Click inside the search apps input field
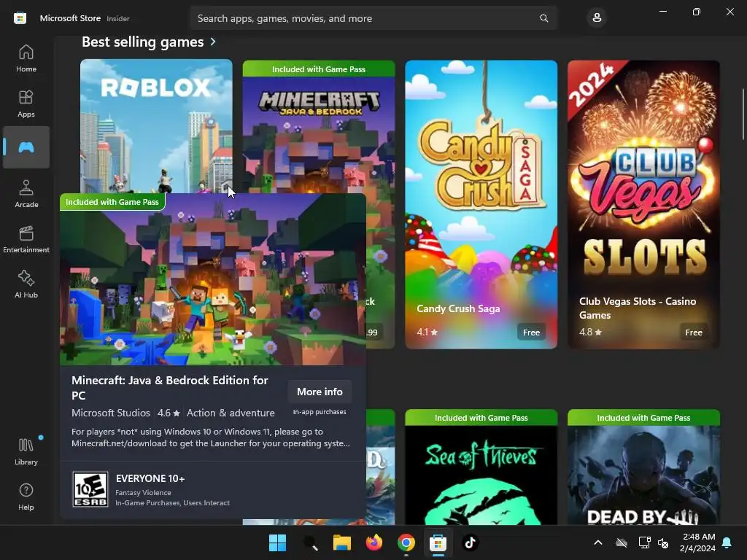Screen dimensions: 747x560 click(373, 18)
